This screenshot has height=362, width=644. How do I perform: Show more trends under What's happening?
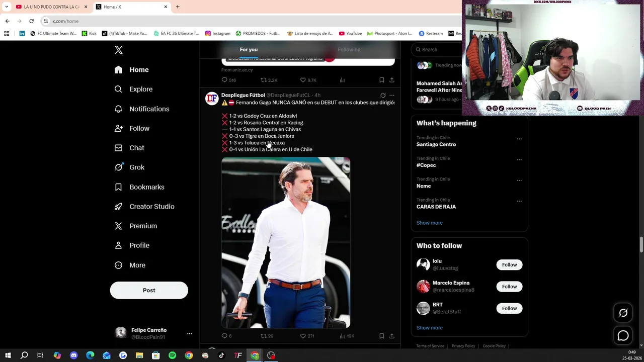pos(429,223)
